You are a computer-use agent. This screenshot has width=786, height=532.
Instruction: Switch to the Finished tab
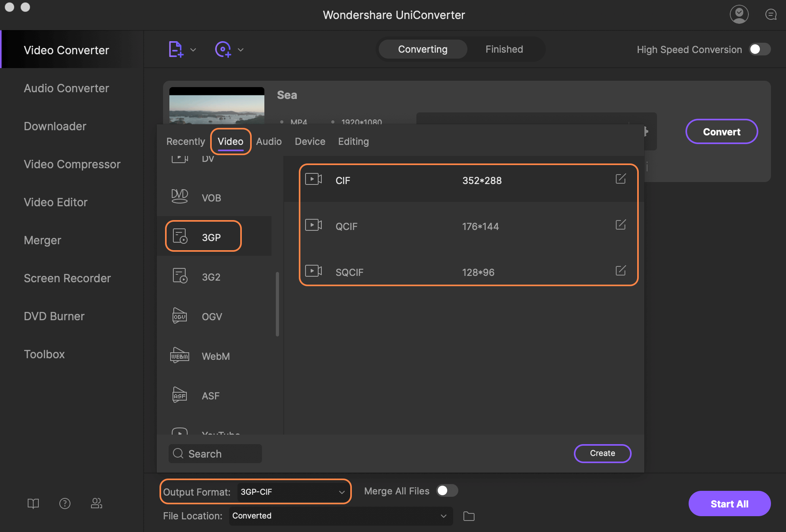pyautogui.click(x=504, y=49)
